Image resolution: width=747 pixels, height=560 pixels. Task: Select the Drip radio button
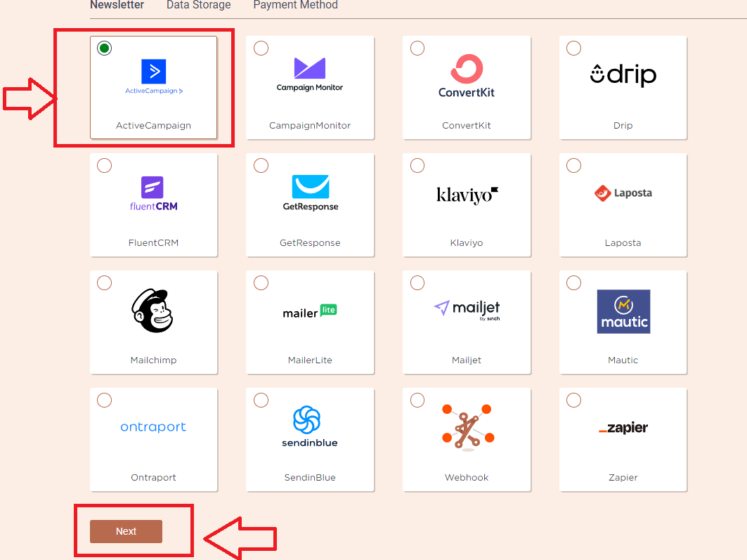(x=573, y=48)
